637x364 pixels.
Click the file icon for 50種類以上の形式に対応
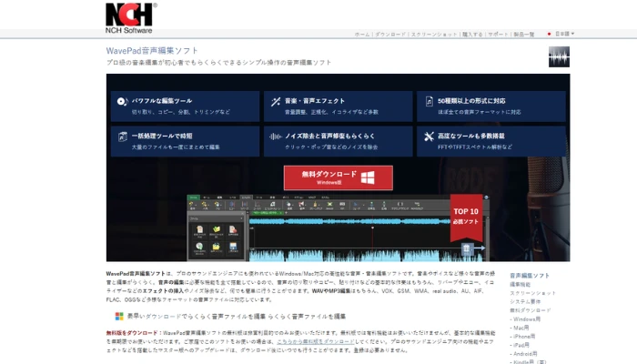(429, 101)
